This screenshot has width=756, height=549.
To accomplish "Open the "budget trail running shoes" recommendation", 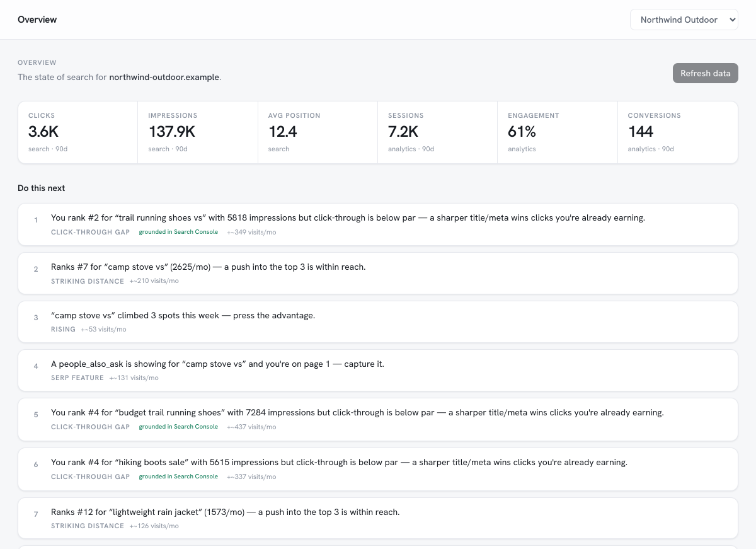I will [378, 419].
